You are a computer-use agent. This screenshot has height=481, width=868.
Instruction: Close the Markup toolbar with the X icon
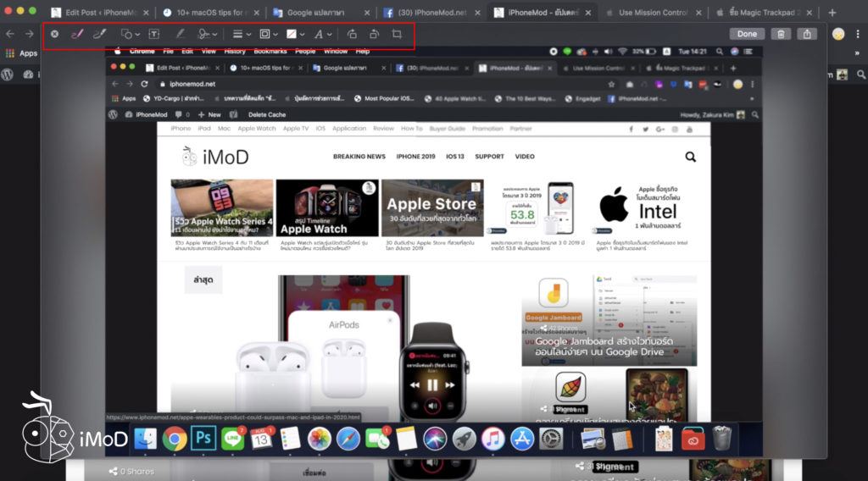55,34
